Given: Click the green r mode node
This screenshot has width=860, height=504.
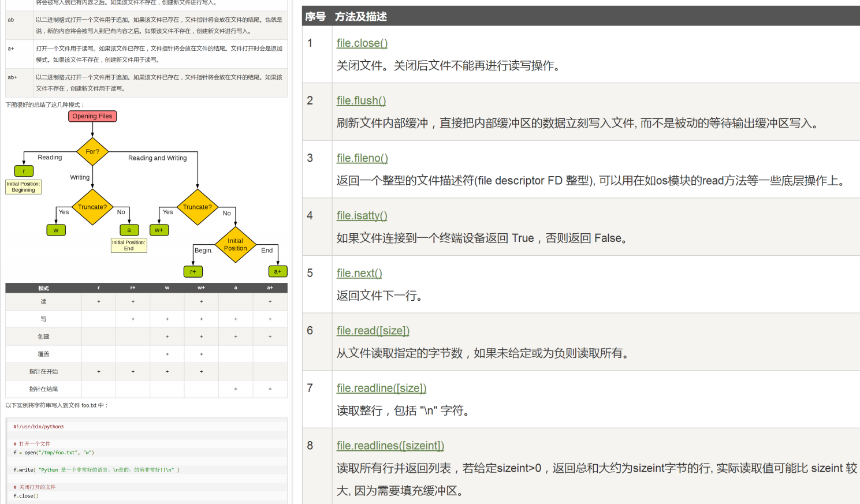Looking at the screenshot, I should click(24, 171).
